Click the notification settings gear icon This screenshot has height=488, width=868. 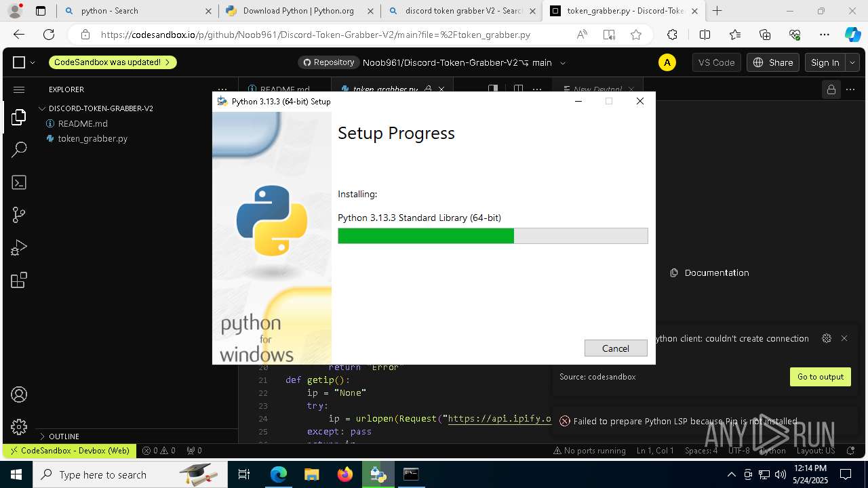click(826, 338)
